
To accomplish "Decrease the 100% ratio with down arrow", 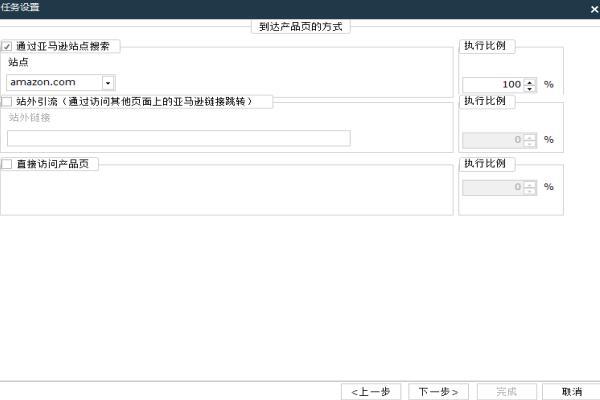I will tap(530, 88).
